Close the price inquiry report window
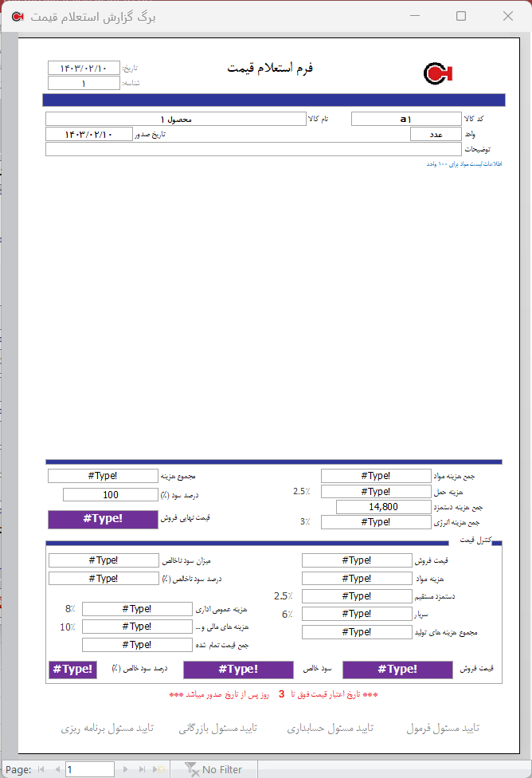This screenshot has height=778, width=532. [507, 16]
